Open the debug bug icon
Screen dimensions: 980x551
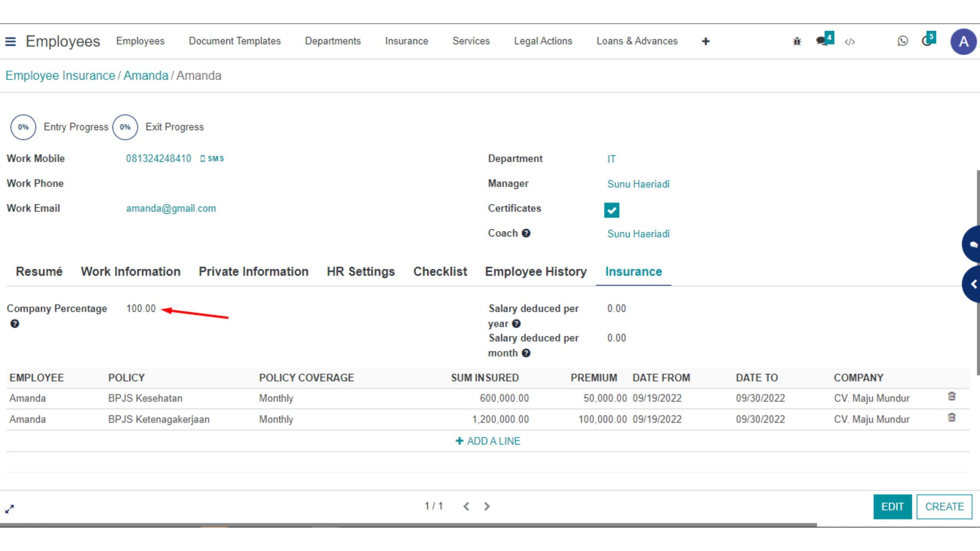[x=797, y=41]
